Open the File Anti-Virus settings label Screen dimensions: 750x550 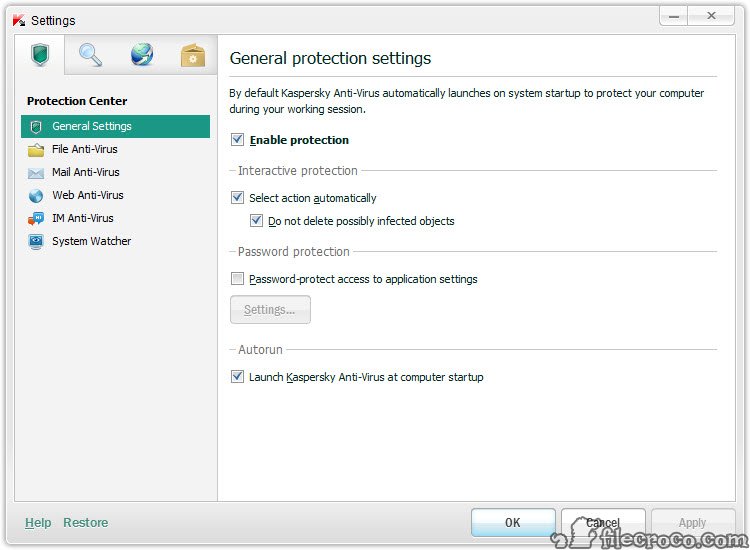[x=85, y=149]
